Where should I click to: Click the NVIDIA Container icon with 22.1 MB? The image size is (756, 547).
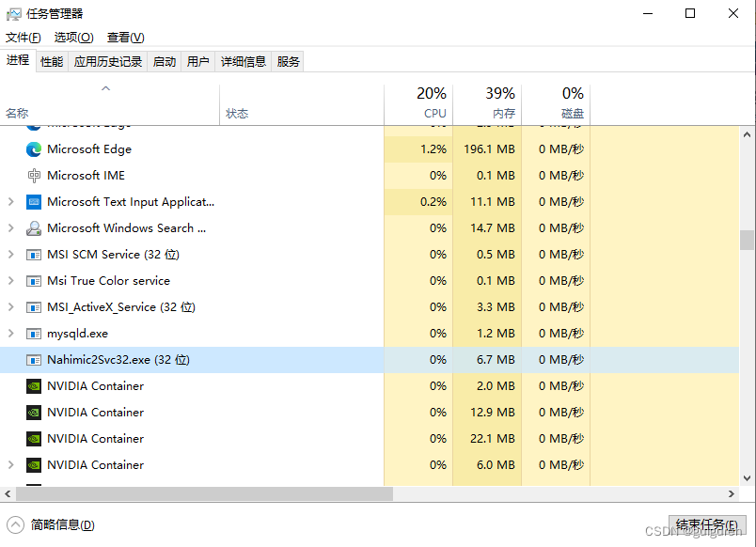34,439
